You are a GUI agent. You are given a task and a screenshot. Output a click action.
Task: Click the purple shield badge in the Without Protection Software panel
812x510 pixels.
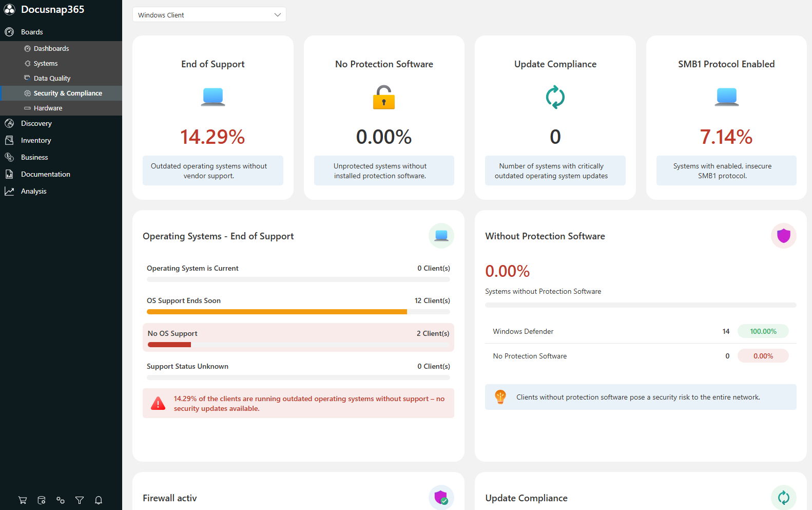click(x=784, y=236)
